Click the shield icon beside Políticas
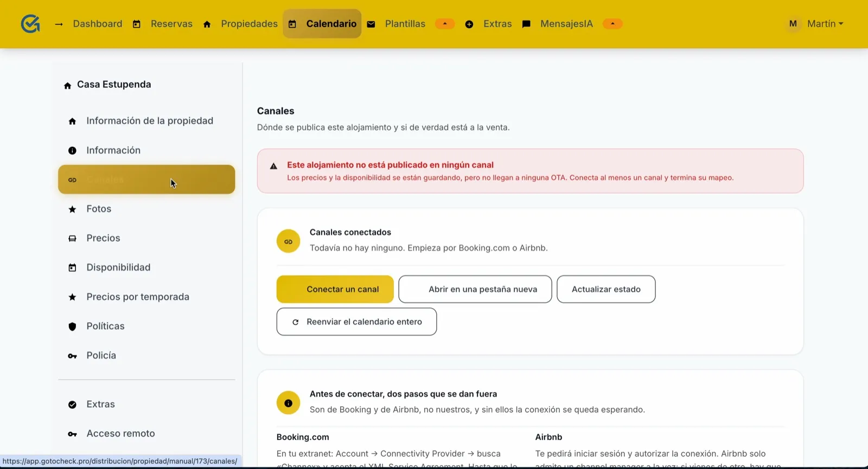Image resolution: width=868 pixels, height=469 pixels. 72,326
